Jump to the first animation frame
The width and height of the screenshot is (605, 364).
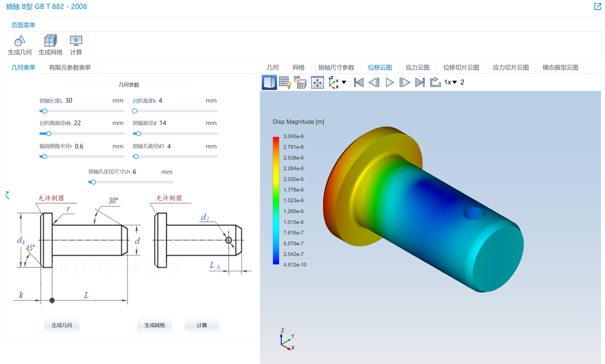point(359,82)
